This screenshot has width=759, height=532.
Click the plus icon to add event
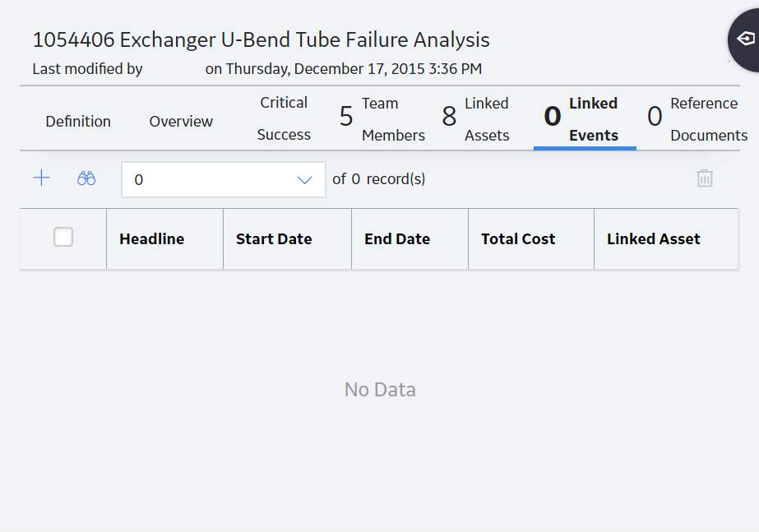coord(42,178)
